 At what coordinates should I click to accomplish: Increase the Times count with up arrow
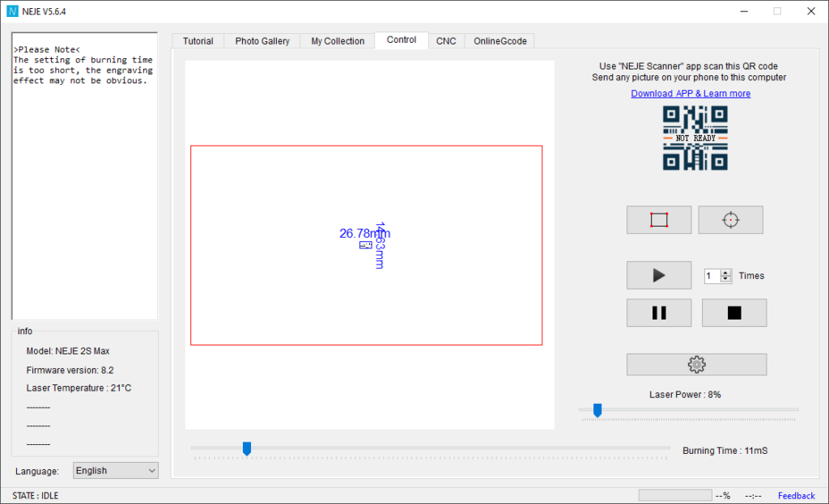tap(726, 273)
